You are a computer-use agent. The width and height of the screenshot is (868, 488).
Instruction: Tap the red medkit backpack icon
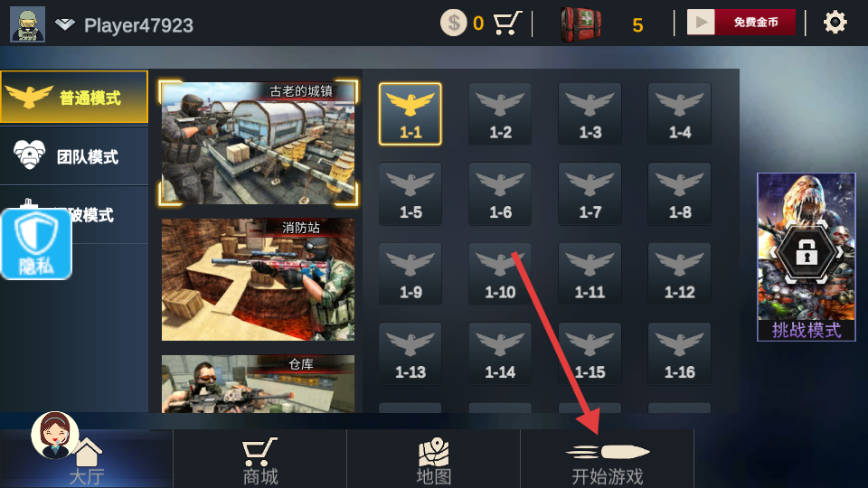pyautogui.click(x=580, y=24)
